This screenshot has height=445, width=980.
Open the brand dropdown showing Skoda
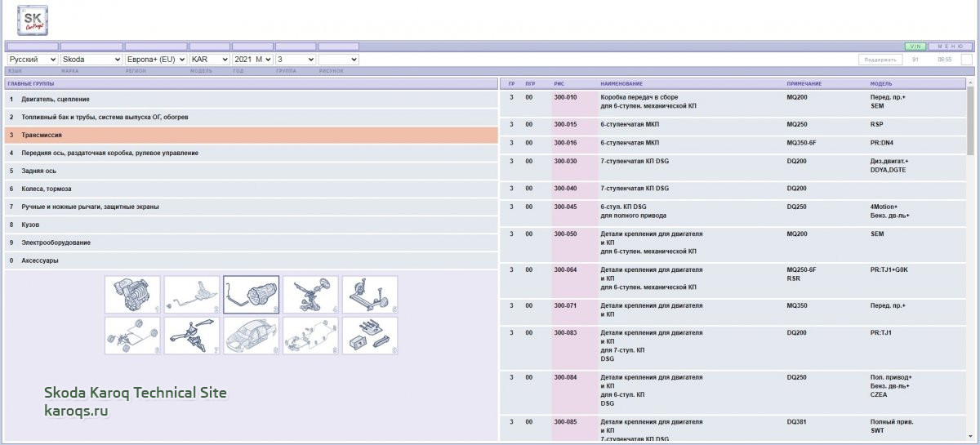(91, 60)
